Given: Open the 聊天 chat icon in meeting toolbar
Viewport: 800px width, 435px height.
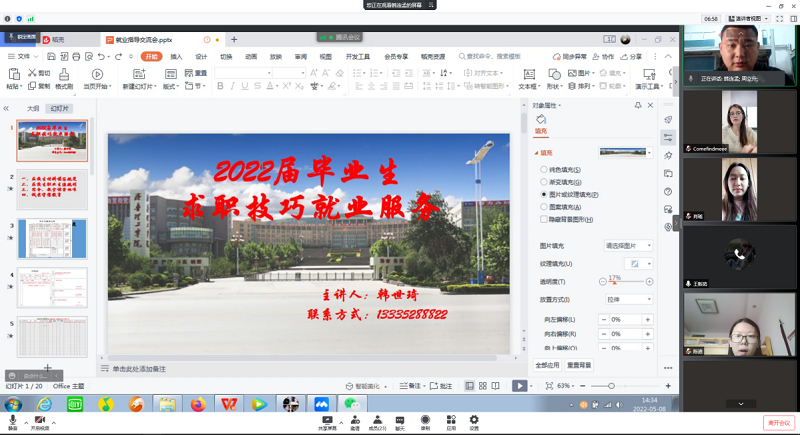Looking at the screenshot, I should coord(400,420).
